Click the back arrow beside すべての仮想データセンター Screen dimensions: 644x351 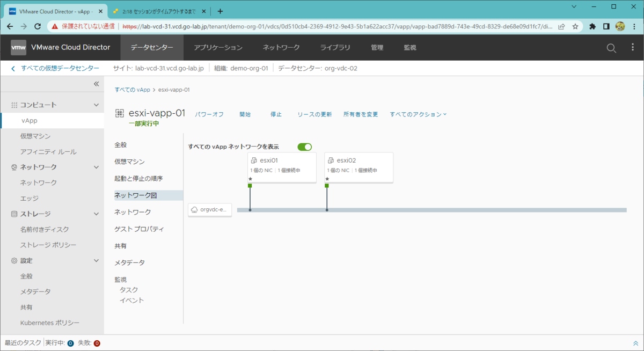coord(13,68)
